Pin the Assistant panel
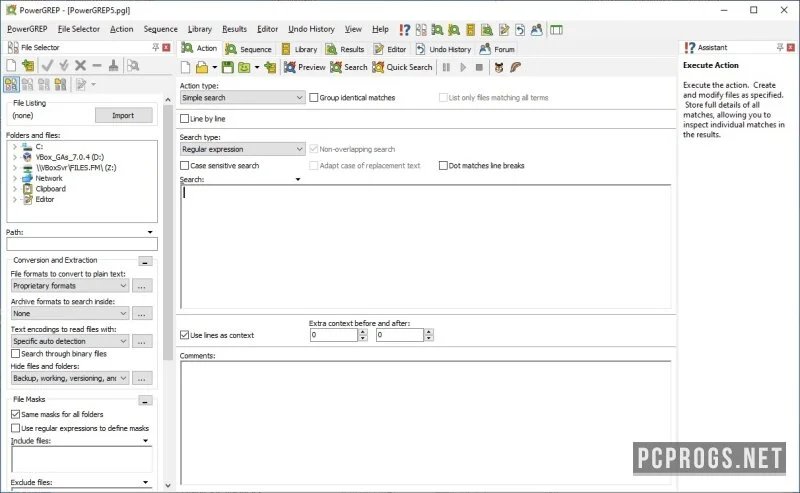Viewport: 800px width, 493px height. coord(780,47)
